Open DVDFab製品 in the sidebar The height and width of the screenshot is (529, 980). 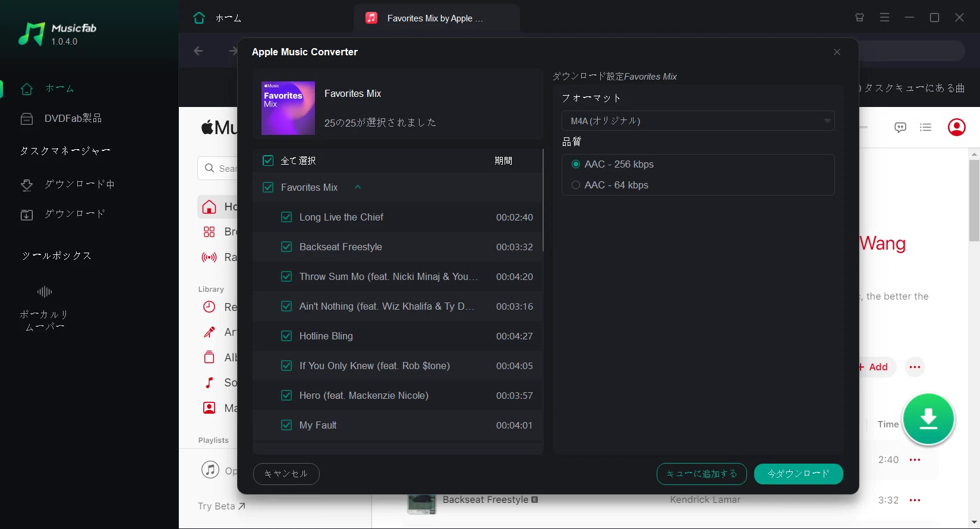point(61,118)
